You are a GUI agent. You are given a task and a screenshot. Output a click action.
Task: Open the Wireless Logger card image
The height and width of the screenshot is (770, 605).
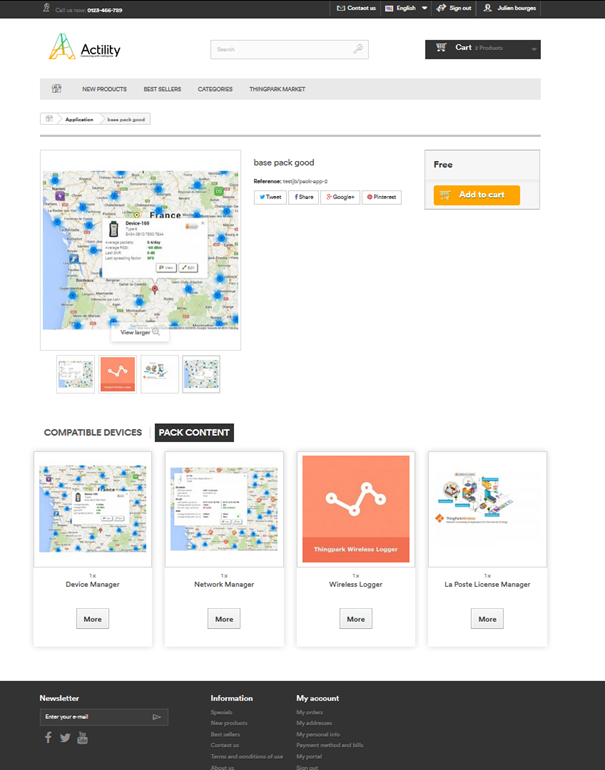point(356,509)
